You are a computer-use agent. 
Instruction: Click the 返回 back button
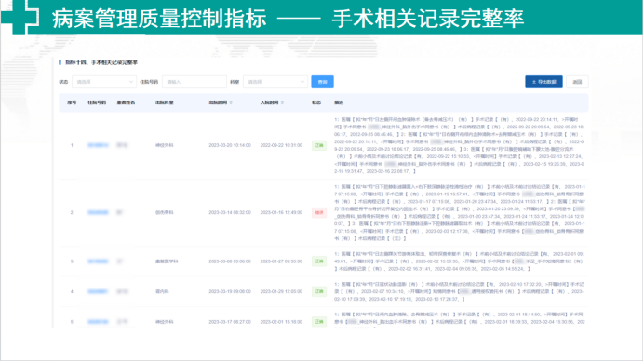pos(577,82)
